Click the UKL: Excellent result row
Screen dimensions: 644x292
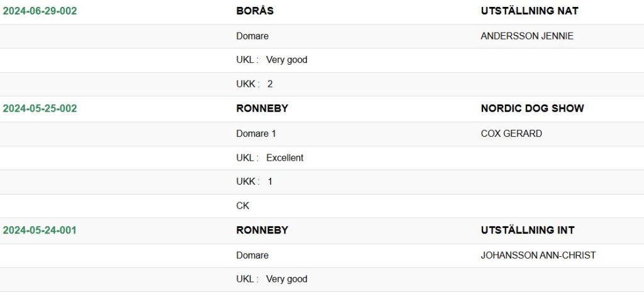[x=270, y=158]
